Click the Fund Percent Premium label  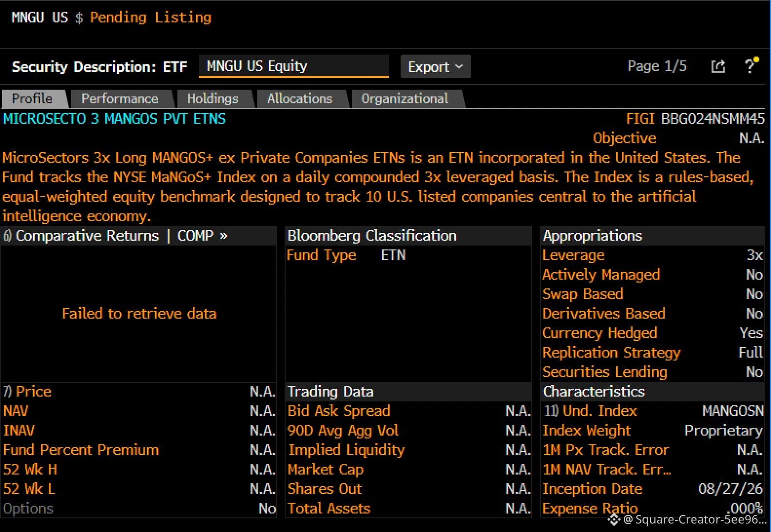tap(81, 450)
